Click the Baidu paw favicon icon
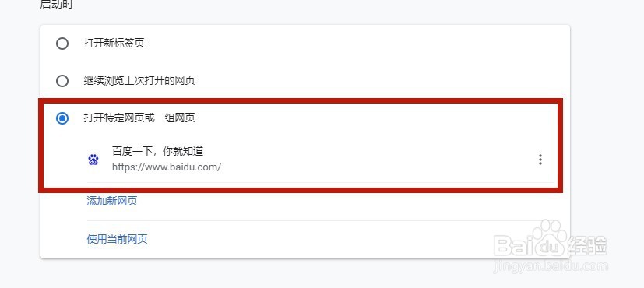The width and height of the screenshot is (644, 288). [x=93, y=160]
